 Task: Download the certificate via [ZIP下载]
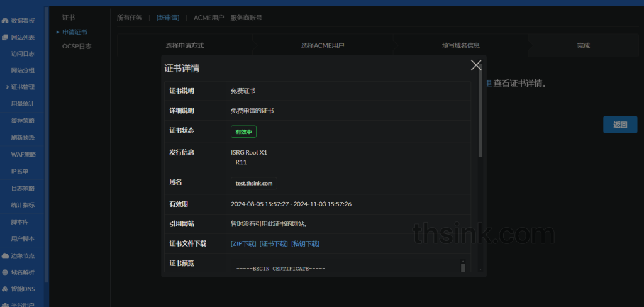[243, 243]
